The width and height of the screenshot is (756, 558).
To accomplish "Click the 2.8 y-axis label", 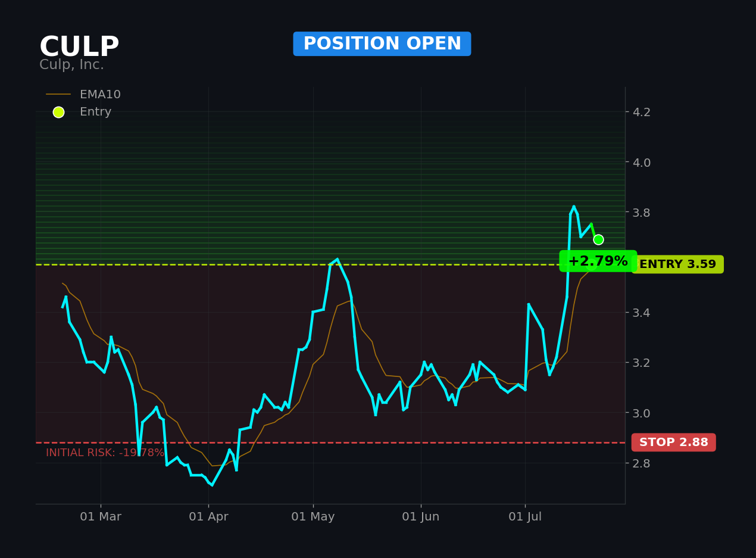I will [641, 463].
